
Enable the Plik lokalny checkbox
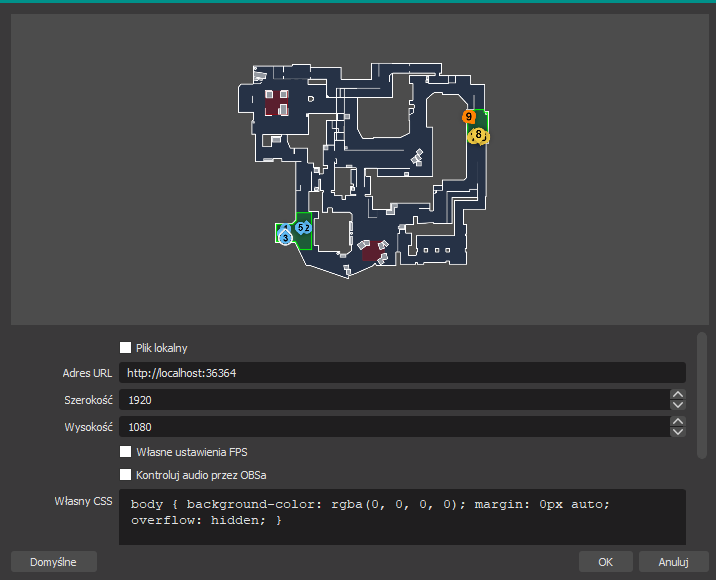tap(125, 348)
